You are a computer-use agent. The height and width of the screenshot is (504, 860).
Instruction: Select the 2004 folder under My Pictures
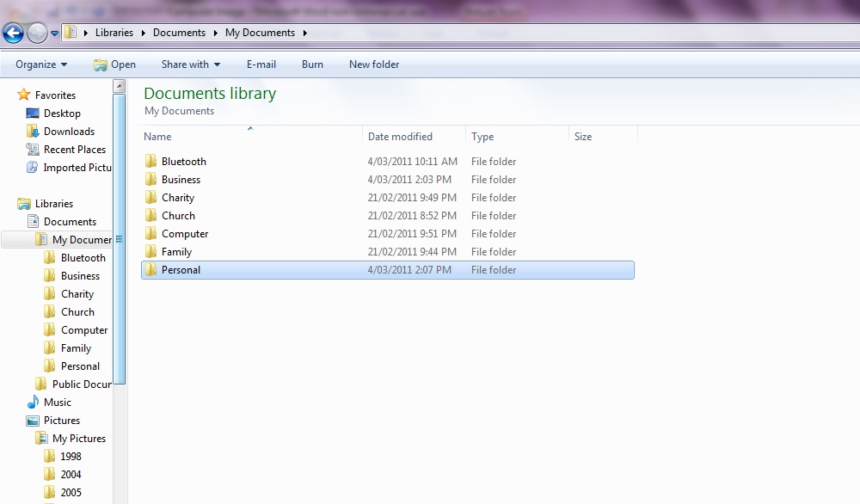(x=71, y=475)
